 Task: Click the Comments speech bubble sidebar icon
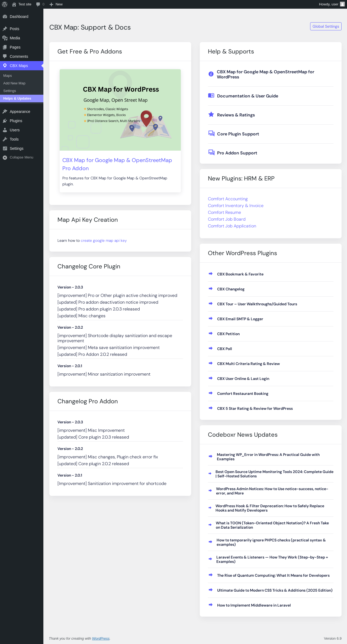(x=5, y=56)
